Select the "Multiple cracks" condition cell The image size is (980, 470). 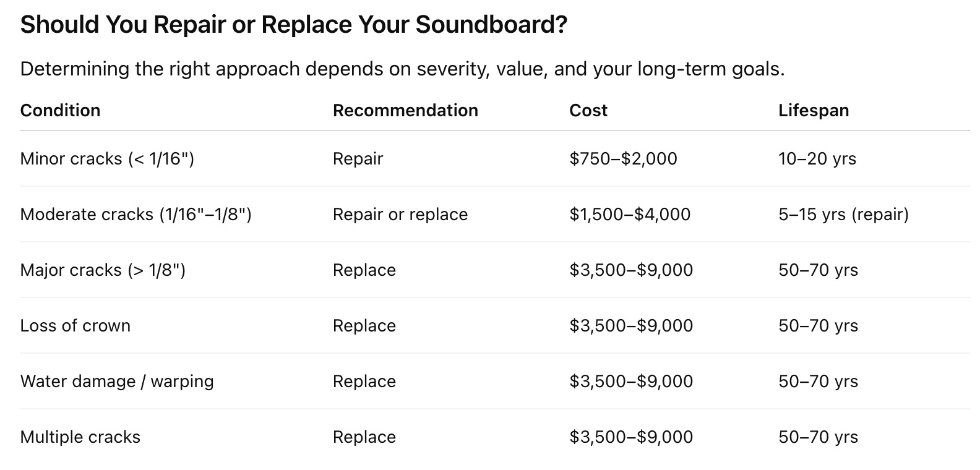pyautogui.click(x=80, y=437)
